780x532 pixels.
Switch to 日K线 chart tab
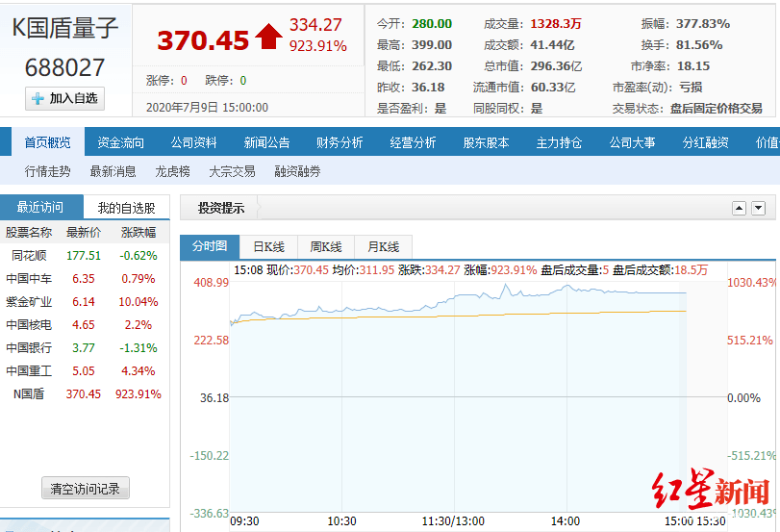pyautogui.click(x=268, y=246)
